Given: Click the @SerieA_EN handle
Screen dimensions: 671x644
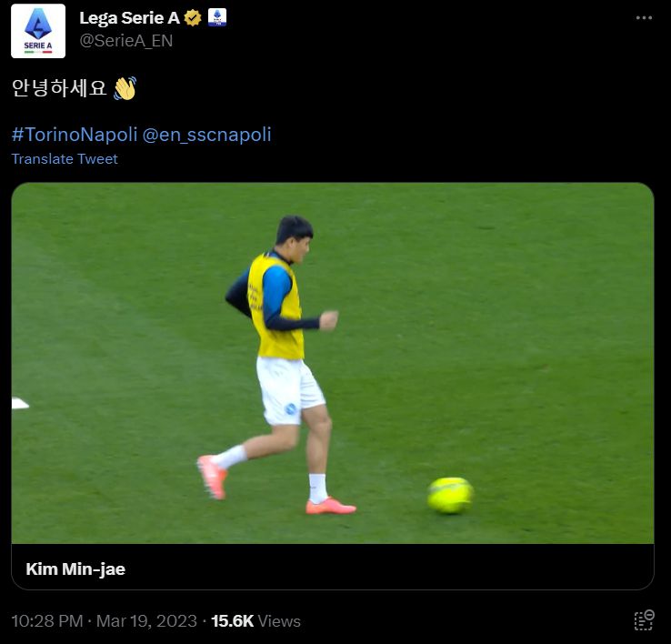Looking at the screenshot, I should click(125, 41).
